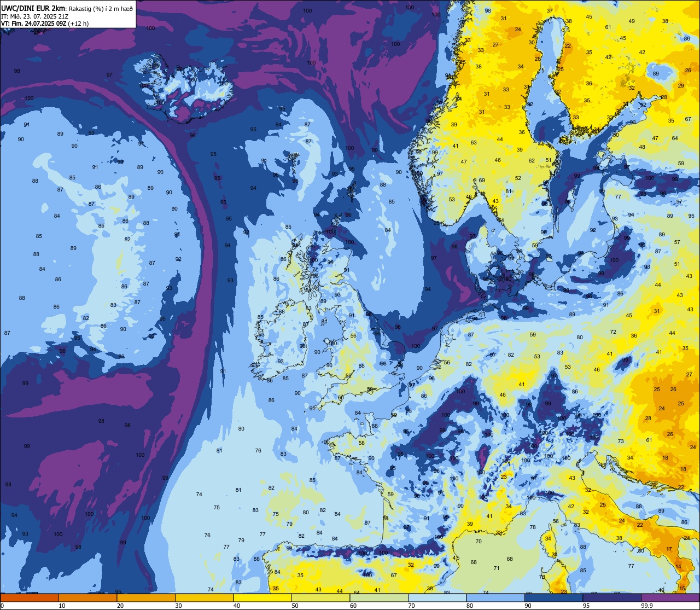Viewport: 700px width, 610px height.
Task: Click the 95–99.9 navy legend swatch
Action: click(612, 597)
